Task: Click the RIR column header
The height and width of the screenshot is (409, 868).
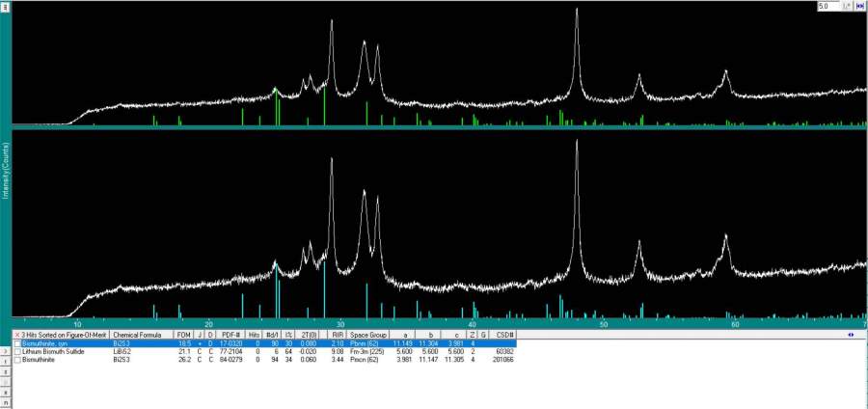Action: point(339,334)
